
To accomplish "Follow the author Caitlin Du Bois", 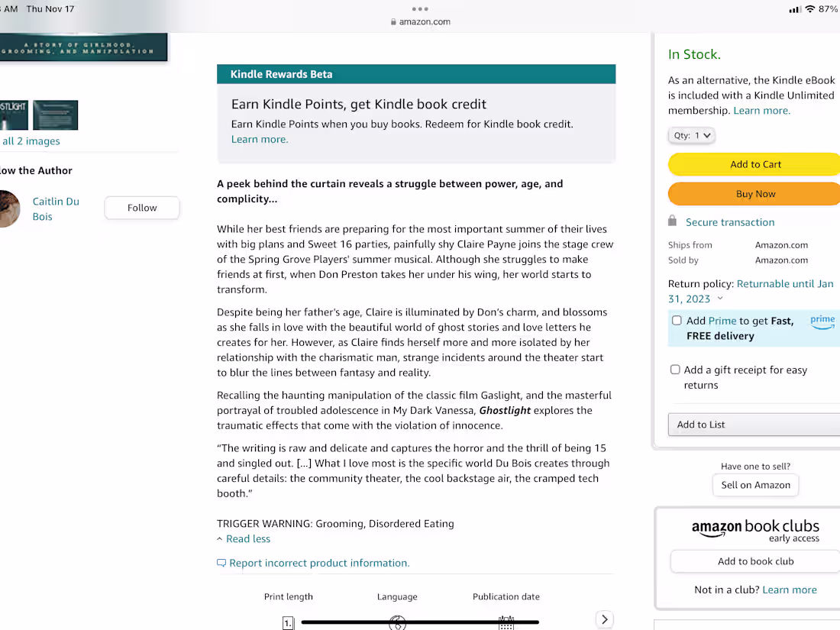I will [141, 207].
